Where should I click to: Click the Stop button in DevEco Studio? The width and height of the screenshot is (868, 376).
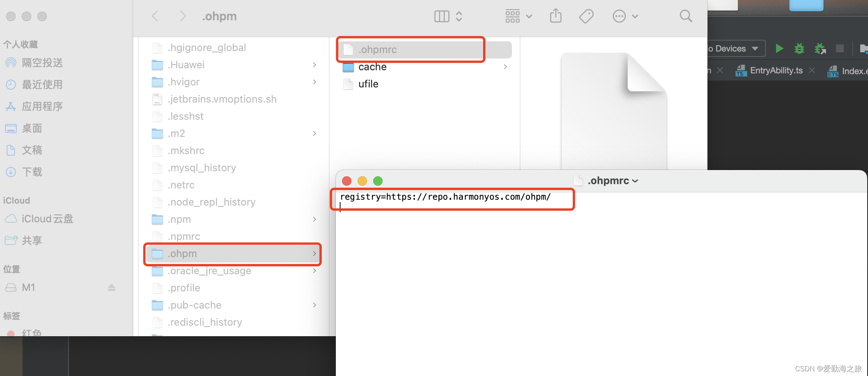pyautogui.click(x=840, y=48)
